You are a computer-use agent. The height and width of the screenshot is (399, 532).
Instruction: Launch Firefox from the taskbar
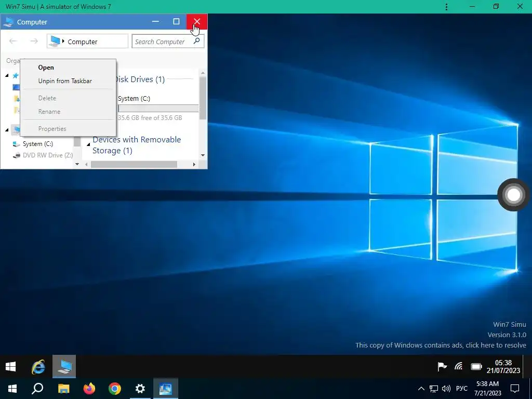point(89,389)
